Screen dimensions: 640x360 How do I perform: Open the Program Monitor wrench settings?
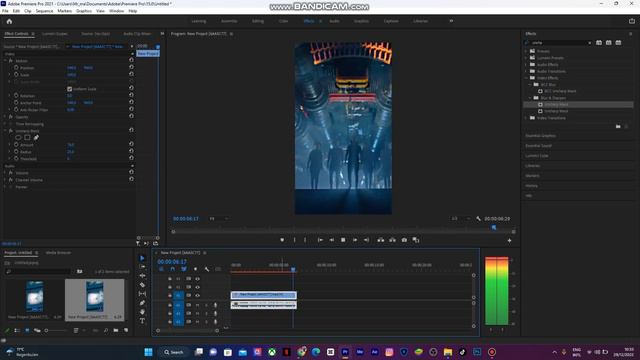(x=478, y=219)
